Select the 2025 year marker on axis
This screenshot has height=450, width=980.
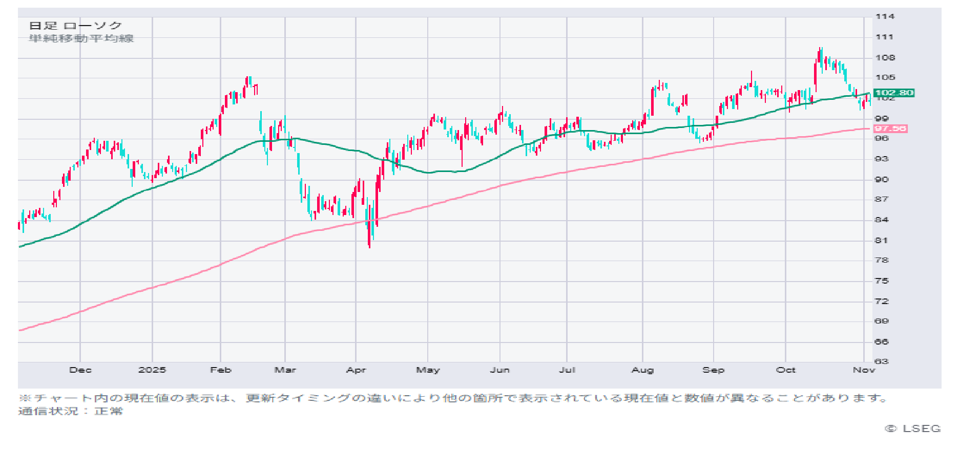[152, 370]
